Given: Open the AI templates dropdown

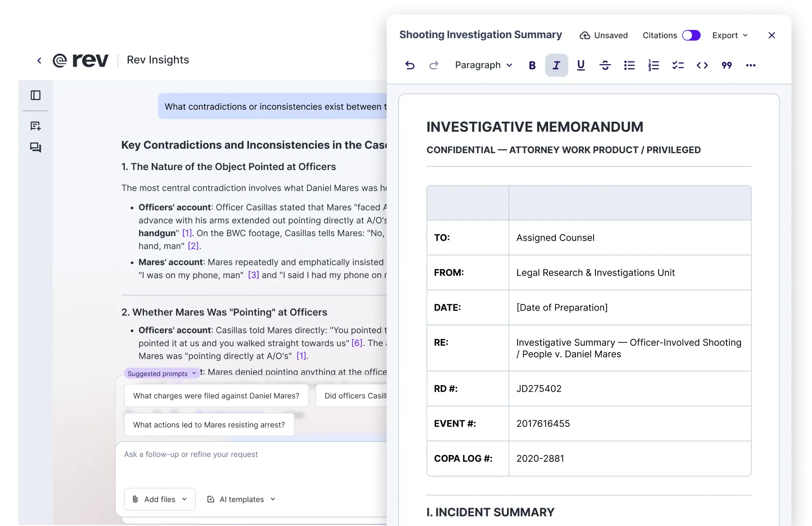Looking at the screenshot, I should tap(241, 499).
